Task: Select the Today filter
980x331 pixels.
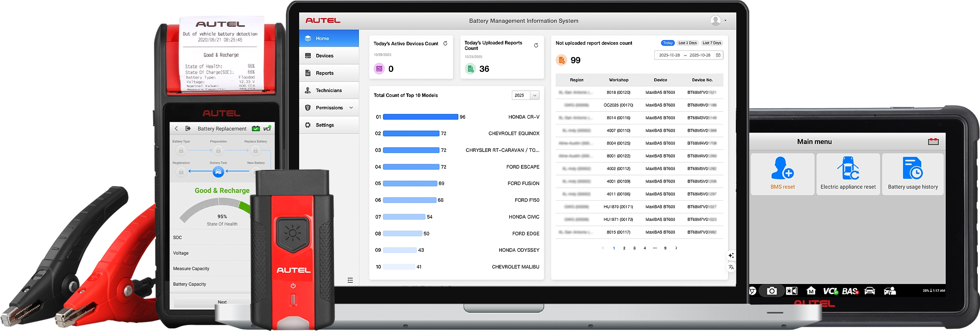Action: pos(668,43)
